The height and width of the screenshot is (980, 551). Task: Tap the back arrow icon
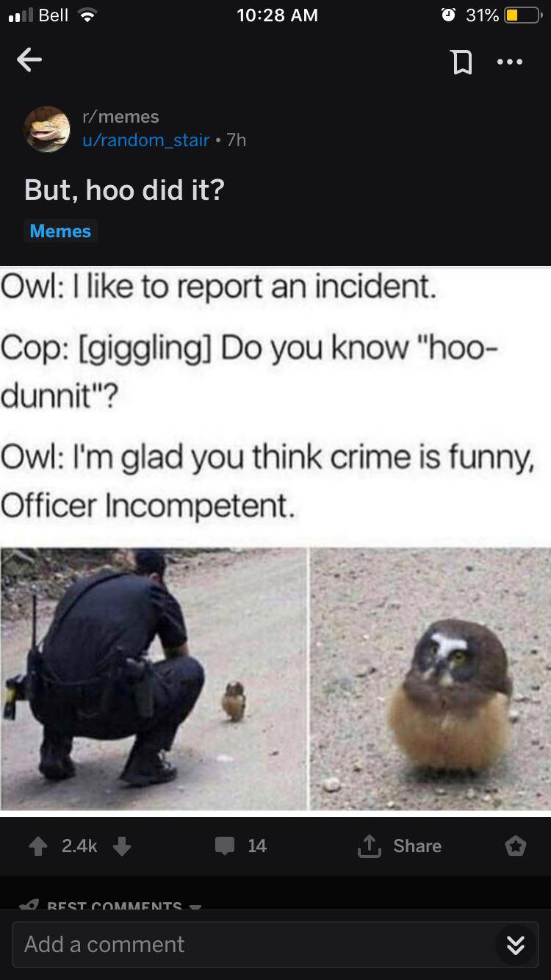point(29,62)
